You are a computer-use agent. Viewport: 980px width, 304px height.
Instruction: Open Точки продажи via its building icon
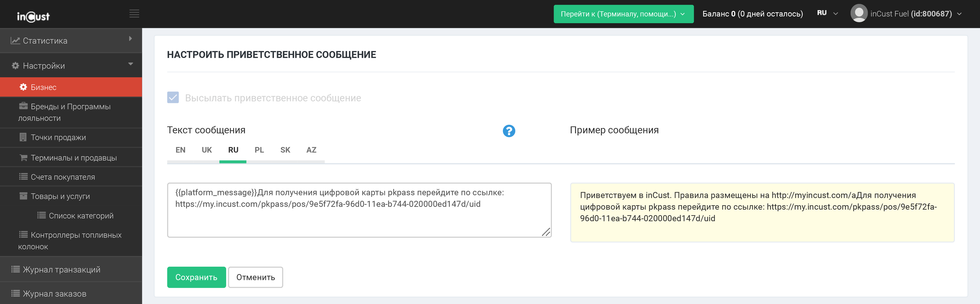point(23,137)
